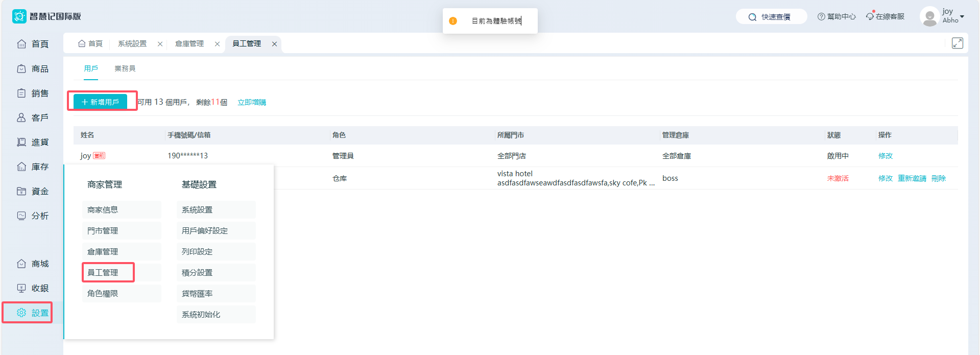Switch to the 業務員 tab
The width and height of the screenshot is (980, 355).
(x=125, y=68)
